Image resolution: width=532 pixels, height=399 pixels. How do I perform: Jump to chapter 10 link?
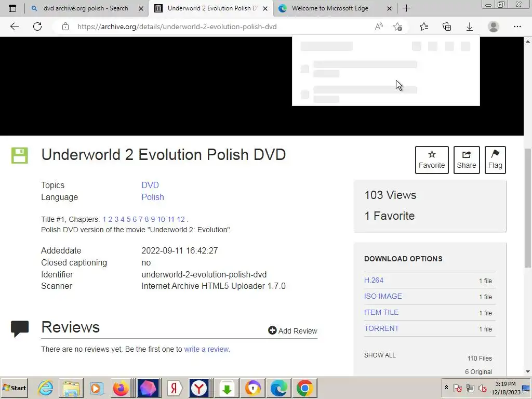(161, 219)
